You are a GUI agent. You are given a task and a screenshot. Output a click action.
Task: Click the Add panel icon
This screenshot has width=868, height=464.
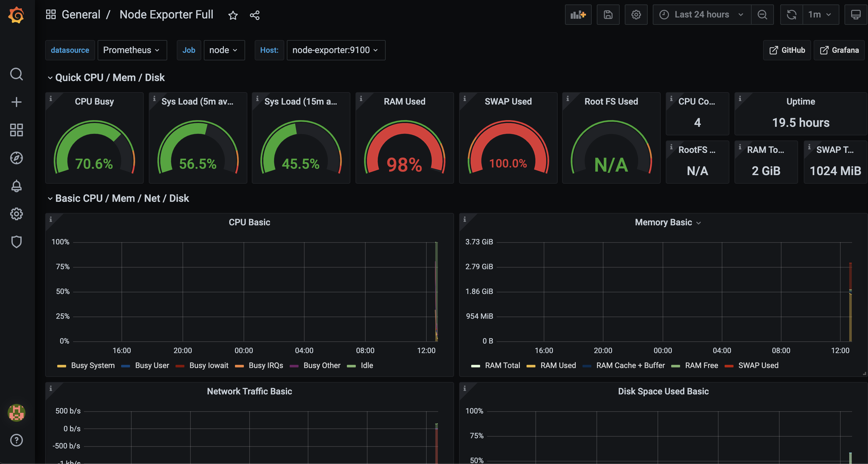(578, 15)
